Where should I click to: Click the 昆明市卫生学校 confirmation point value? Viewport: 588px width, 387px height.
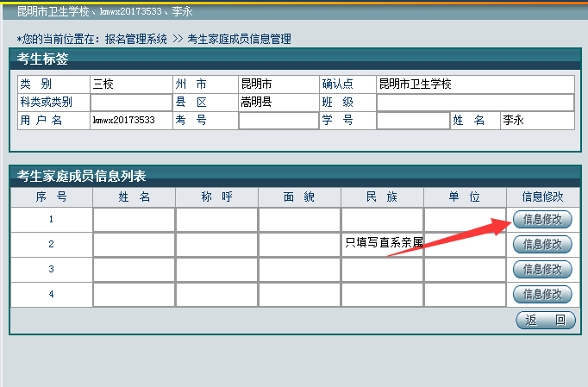pyautogui.click(x=416, y=84)
